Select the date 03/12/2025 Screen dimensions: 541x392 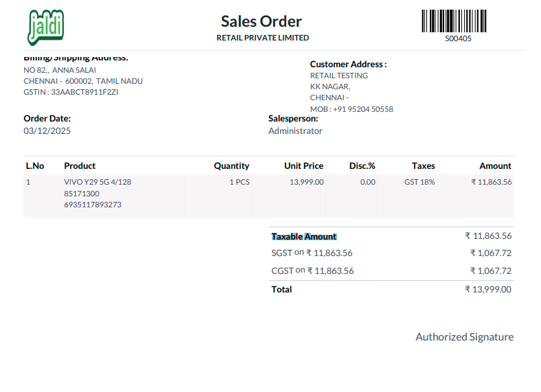point(47,131)
